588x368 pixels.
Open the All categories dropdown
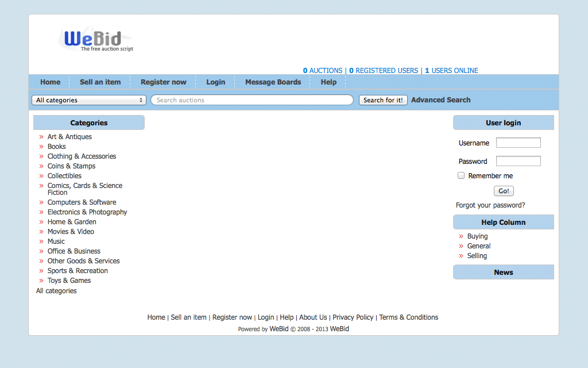[x=89, y=100]
